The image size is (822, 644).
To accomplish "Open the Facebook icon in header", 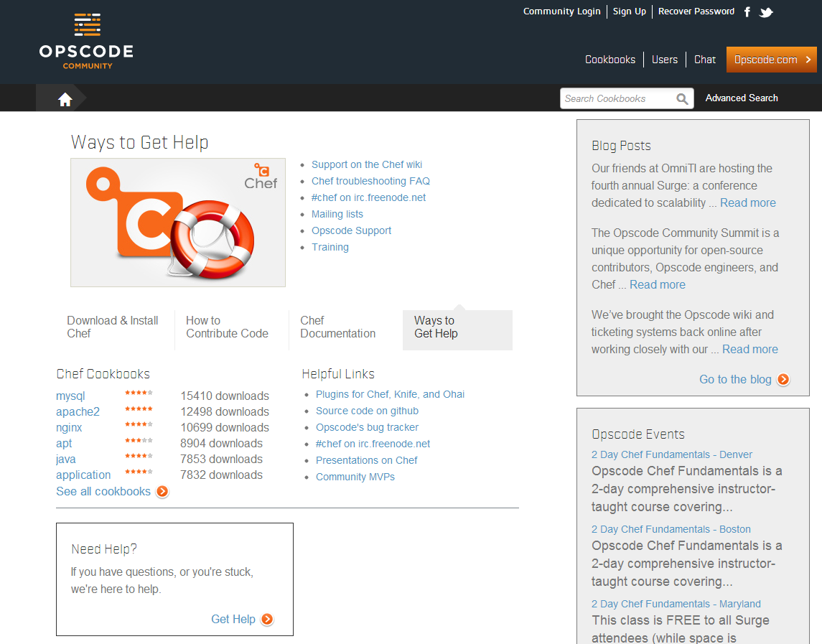I will (x=747, y=12).
